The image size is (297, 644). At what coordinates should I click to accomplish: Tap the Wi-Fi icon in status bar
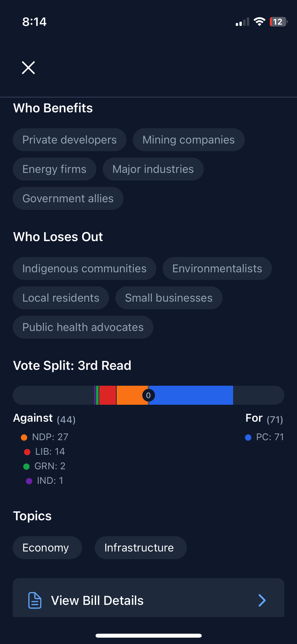[259, 22]
